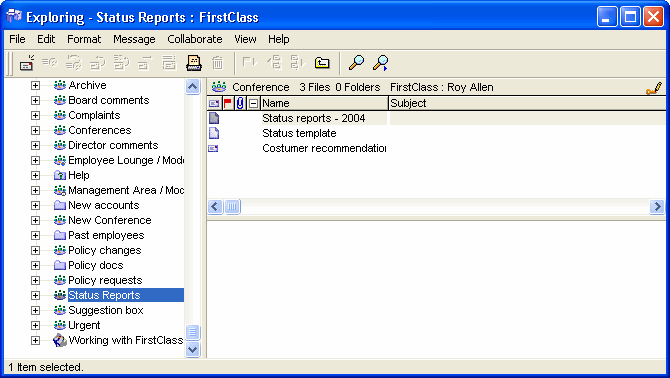The width and height of the screenshot is (670, 378).
Task: Click the Open Parent folder-with-arrow icon
Action: pos(322,63)
